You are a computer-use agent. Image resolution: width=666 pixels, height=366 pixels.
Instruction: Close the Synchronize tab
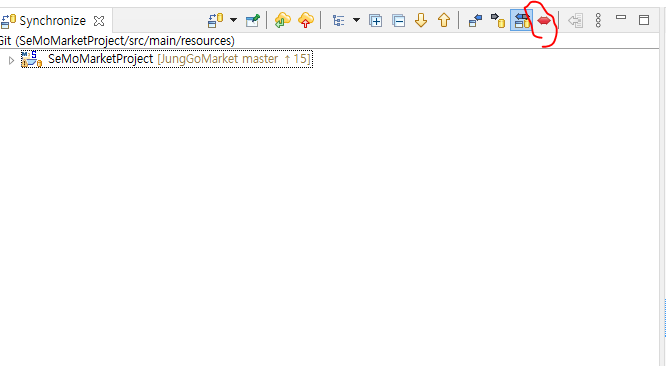[99, 20]
